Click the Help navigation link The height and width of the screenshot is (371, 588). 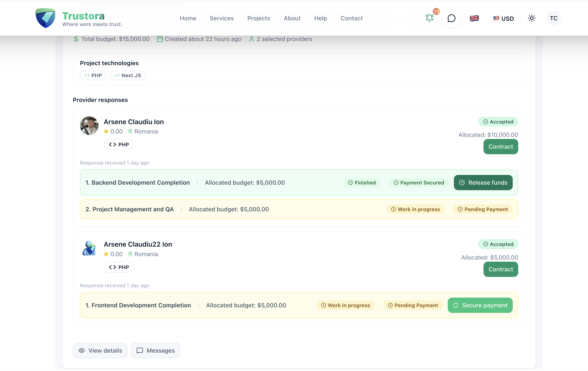point(320,18)
